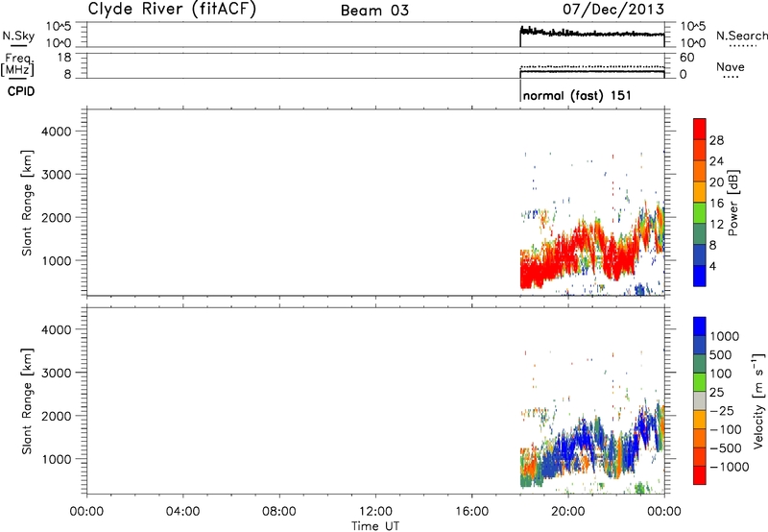Click the "60" Nave axis tick label
The image size is (768, 532).
click(x=686, y=58)
